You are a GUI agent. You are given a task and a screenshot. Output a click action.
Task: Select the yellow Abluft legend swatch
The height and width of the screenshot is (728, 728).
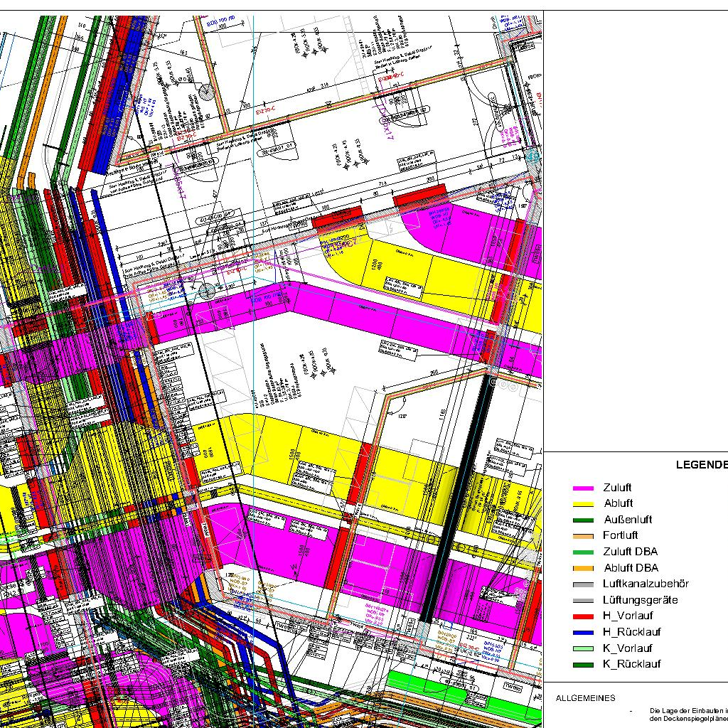tap(583, 504)
